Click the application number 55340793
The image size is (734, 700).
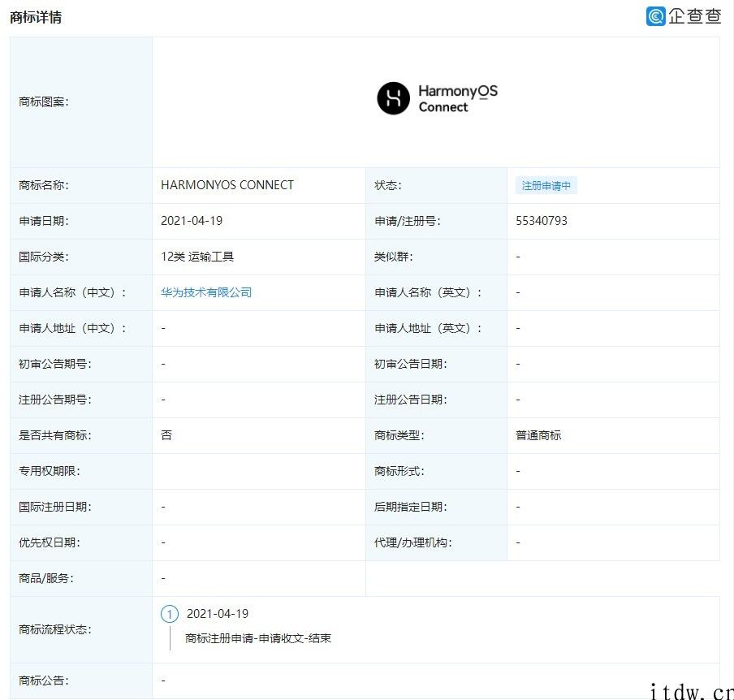[x=542, y=221]
